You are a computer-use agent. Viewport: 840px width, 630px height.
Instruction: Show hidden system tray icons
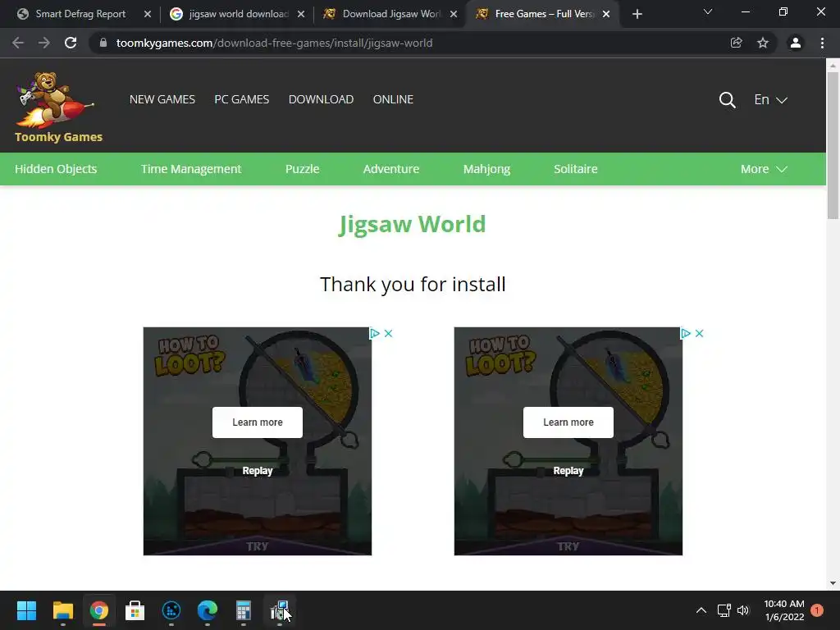coord(701,610)
